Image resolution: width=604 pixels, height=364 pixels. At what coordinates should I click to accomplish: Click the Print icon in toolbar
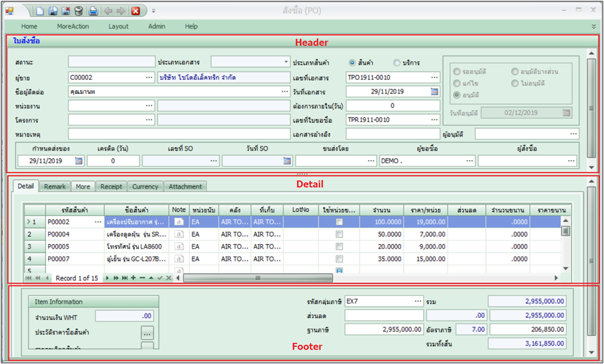pos(93,11)
